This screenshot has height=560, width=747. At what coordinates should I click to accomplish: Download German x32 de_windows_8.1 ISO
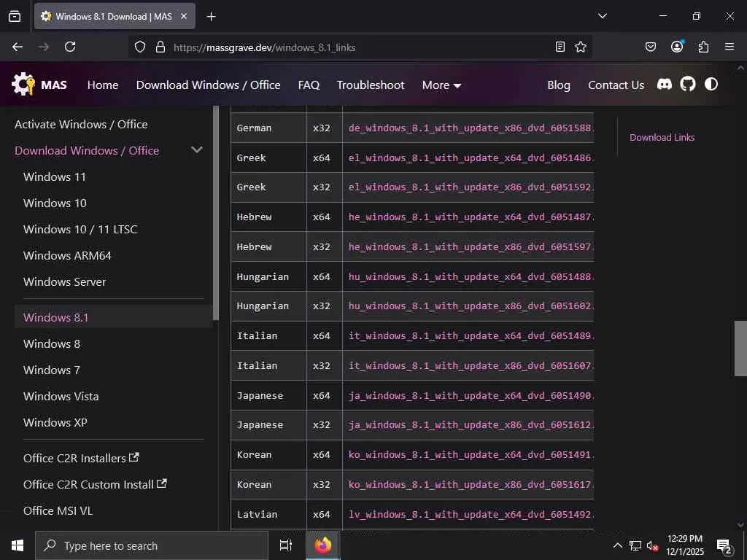point(471,128)
